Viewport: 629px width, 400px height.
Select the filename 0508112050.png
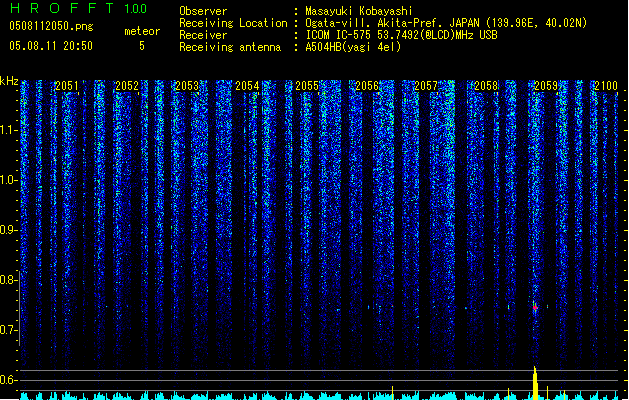point(51,26)
